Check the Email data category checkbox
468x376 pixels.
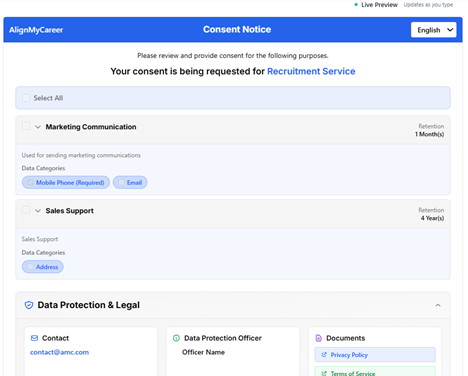(121, 182)
